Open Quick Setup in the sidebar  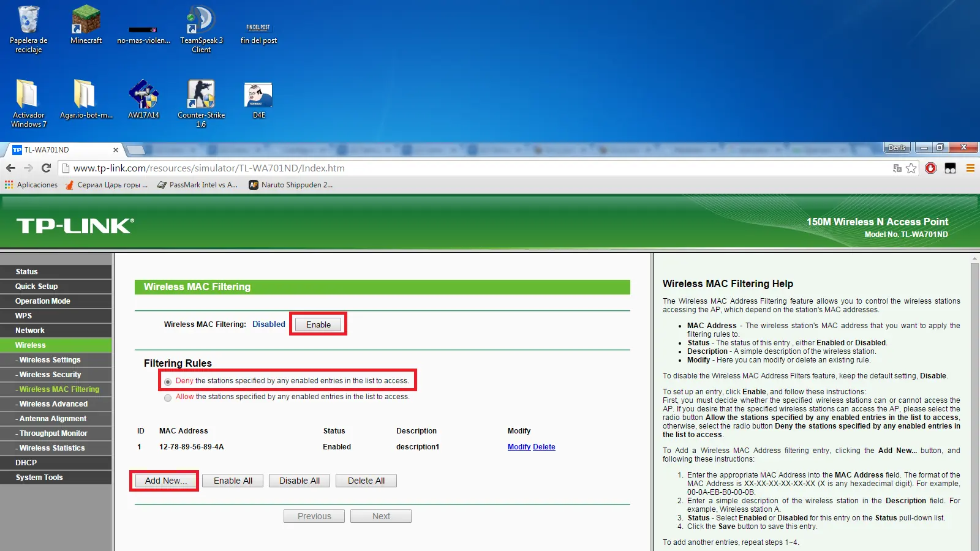click(x=56, y=287)
